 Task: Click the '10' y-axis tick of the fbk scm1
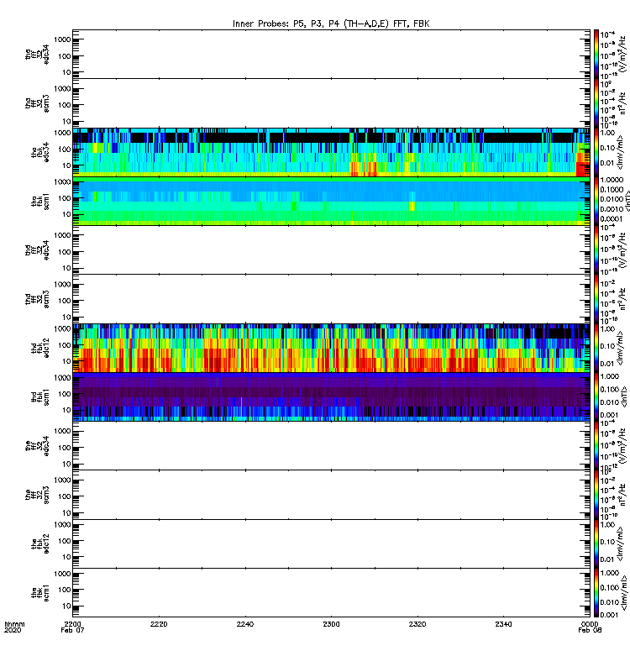click(x=66, y=606)
